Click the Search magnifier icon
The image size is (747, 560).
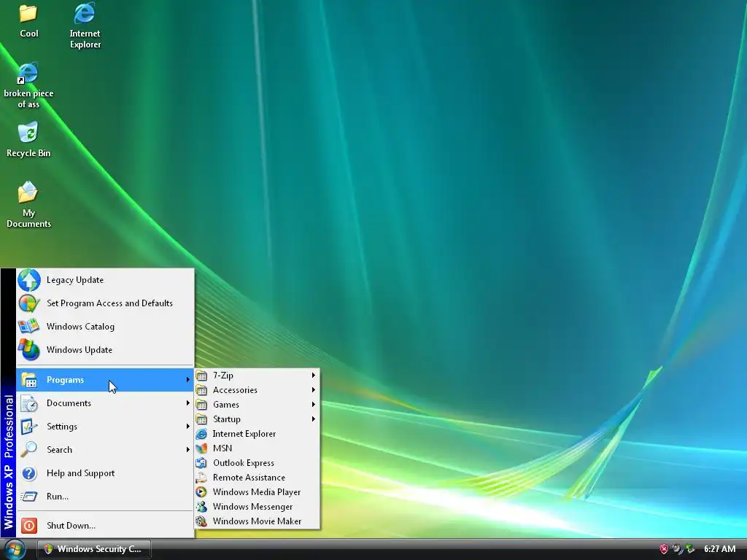click(29, 449)
